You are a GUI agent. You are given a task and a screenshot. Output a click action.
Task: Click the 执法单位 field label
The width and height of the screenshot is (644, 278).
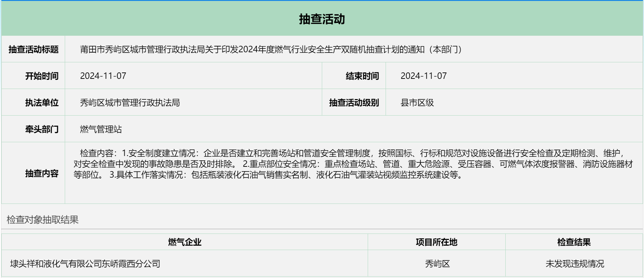pyautogui.click(x=42, y=103)
